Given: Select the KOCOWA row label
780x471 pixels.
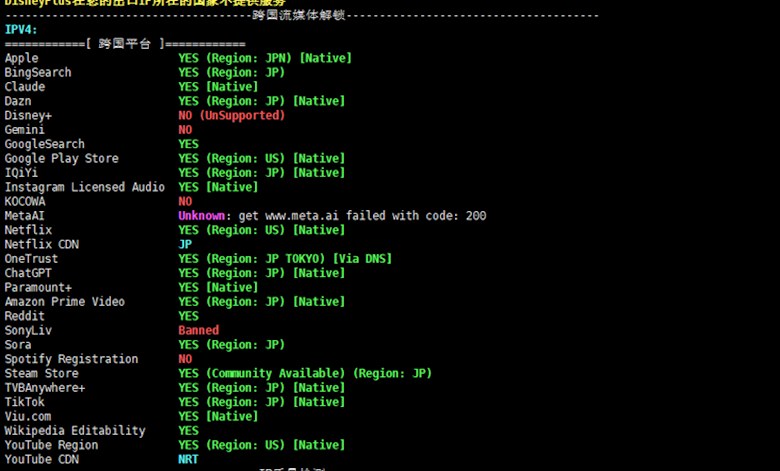Looking at the screenshot, I should click(x=25, y=202).
